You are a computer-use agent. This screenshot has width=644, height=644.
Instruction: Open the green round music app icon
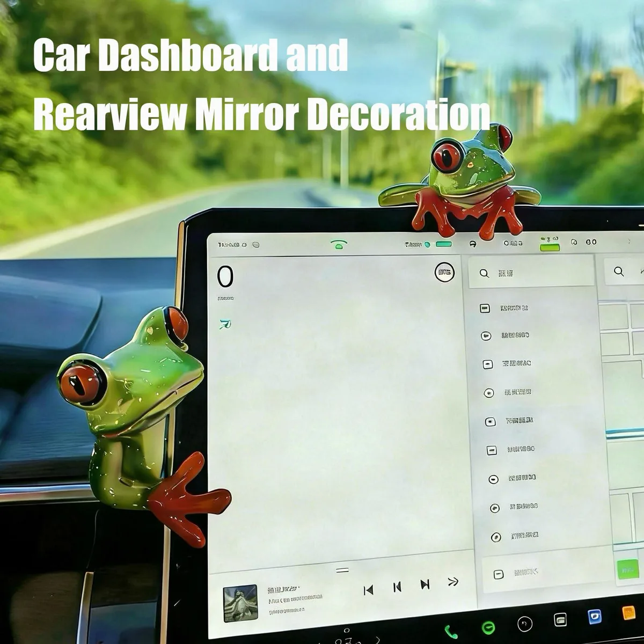click(x=488, y=627)
